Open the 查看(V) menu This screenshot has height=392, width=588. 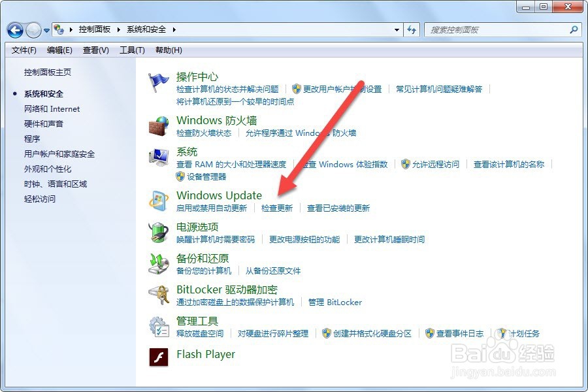96,50
